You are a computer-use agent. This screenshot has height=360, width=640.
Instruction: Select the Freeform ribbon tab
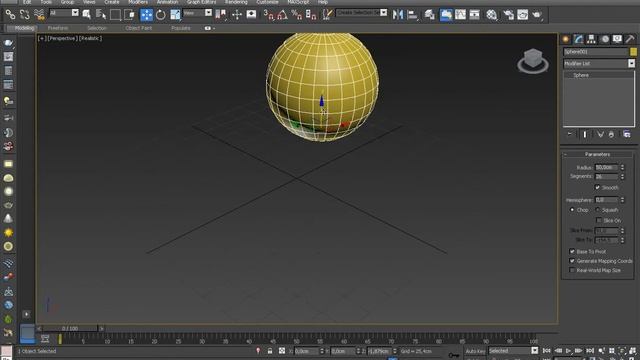tap(58, 28)
